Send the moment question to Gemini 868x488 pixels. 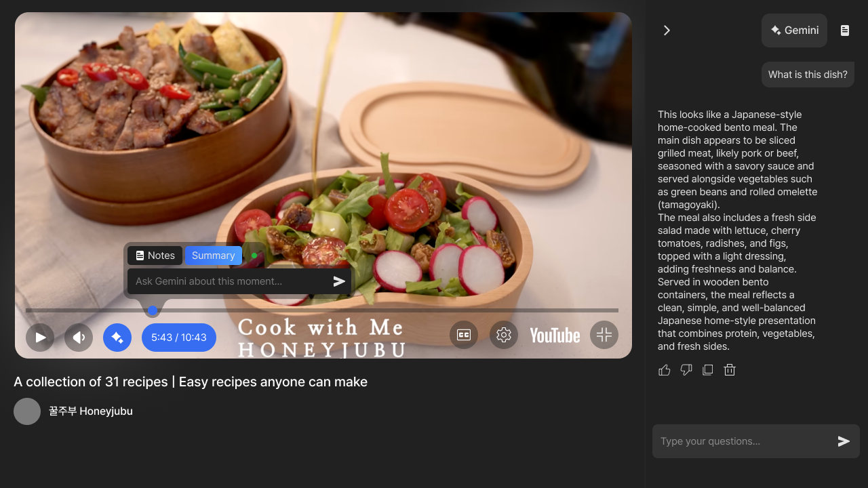pyautogui.click(x=340, y=281)
